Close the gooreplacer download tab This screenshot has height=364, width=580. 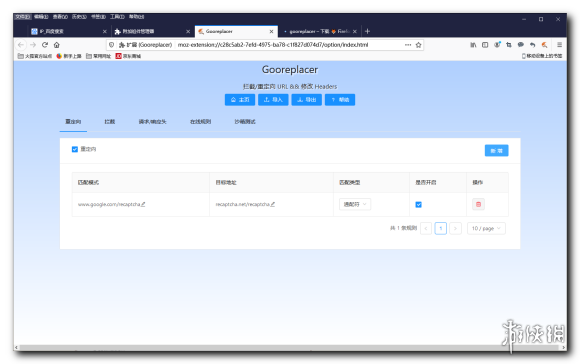[355, 31]
